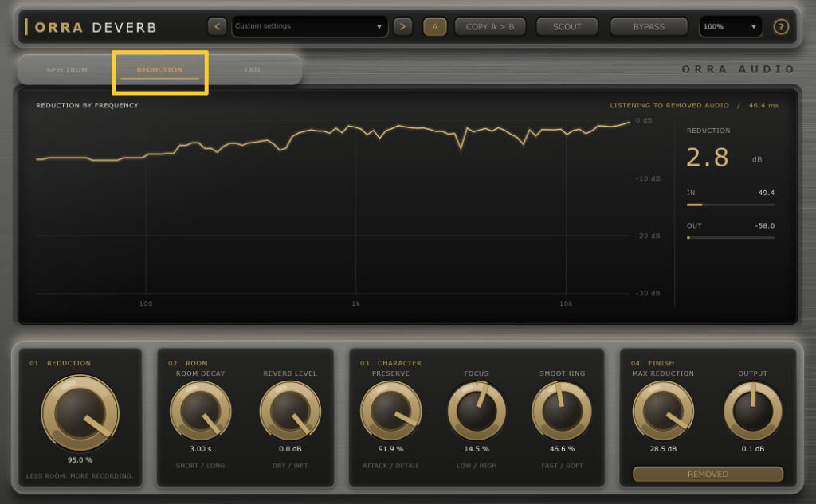This screenshot has width=816, height=504.
Task: Click the main REDUCTION knob at 95.0 %
Action: pos(80,413)
